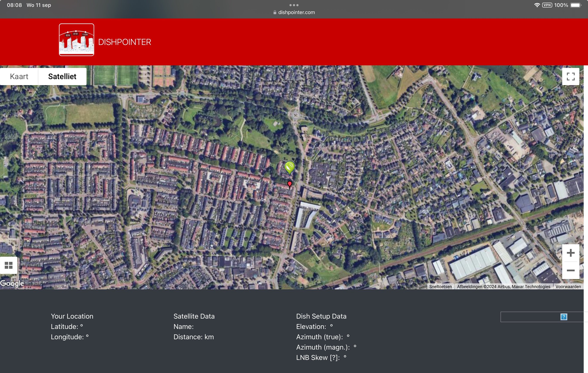This screenshot has height=373, width=588.
Task: Click the blue question mark help icon
Action: click(x=564, y=317)
